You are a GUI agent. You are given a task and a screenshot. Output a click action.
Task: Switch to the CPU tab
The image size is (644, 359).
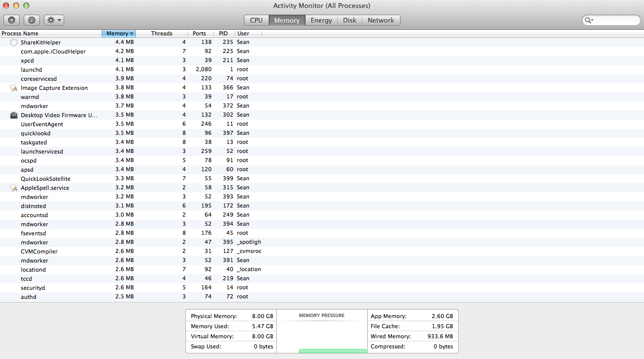[257, 20]
